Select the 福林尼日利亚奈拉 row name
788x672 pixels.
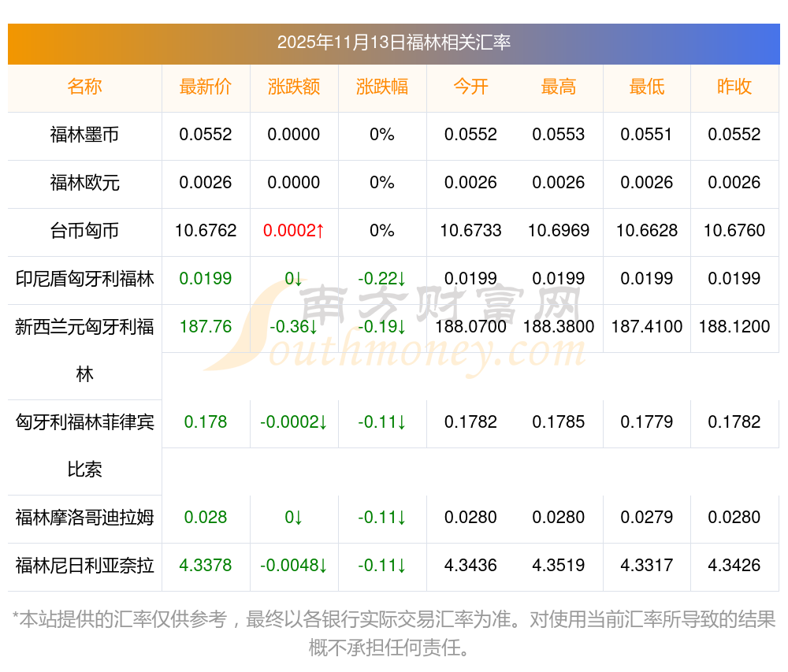pyautogui.click(x=84, y=566)
